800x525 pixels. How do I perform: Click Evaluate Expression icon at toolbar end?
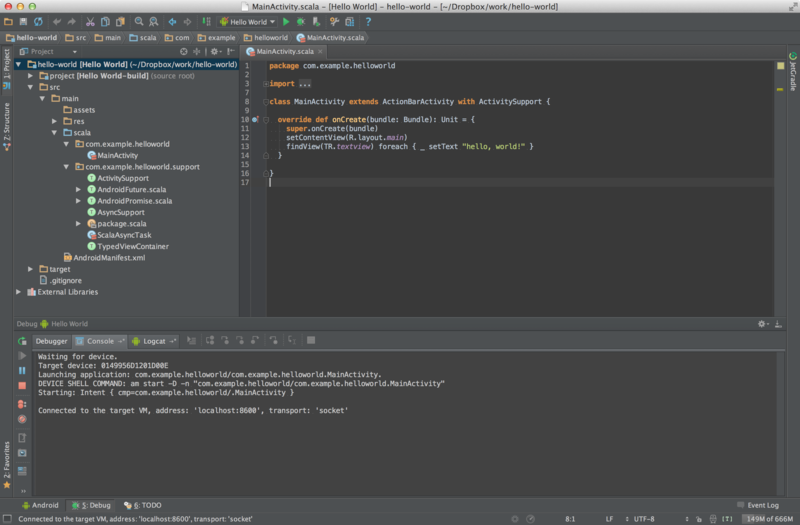(311, 340)
